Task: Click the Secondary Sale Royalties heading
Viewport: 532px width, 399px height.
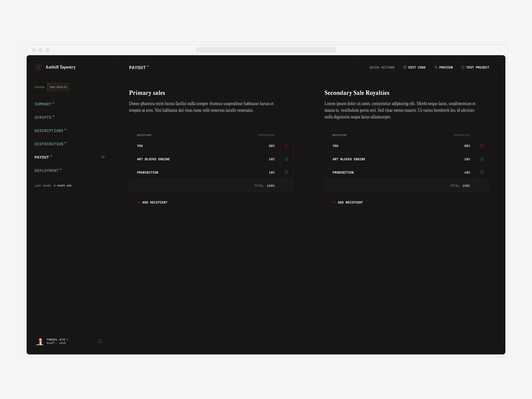Action: [357, 93]
